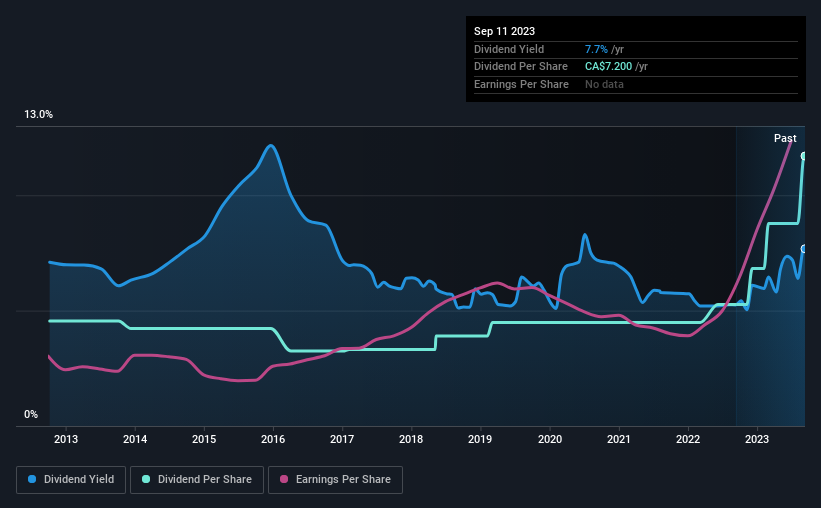
Task: Click the 2014 x-axis label
Action: click(x=135, y=439)
